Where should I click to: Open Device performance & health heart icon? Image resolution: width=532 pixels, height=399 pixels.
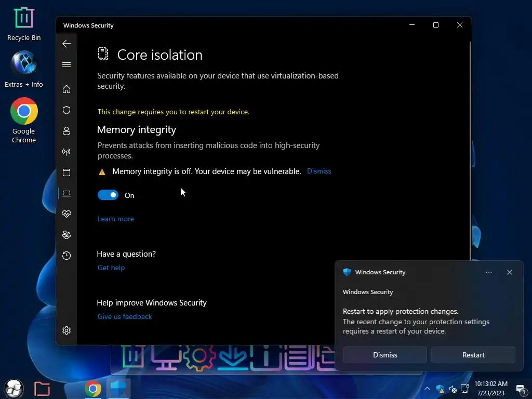[66, 214]
